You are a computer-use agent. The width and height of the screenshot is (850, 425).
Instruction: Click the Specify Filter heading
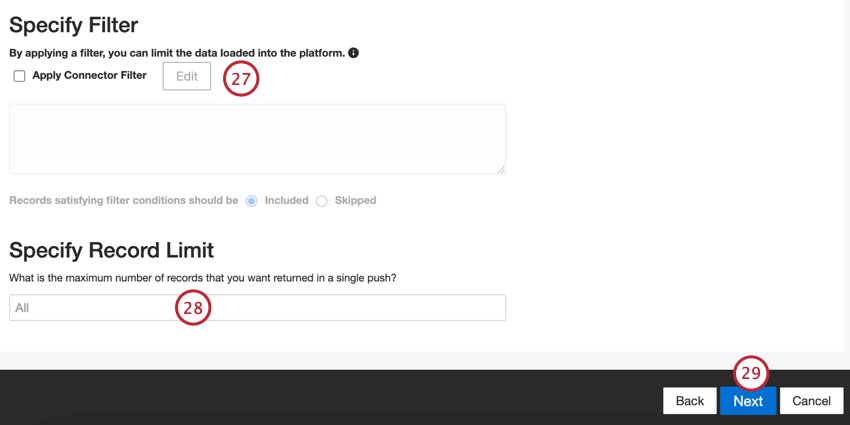pos(73,25)
